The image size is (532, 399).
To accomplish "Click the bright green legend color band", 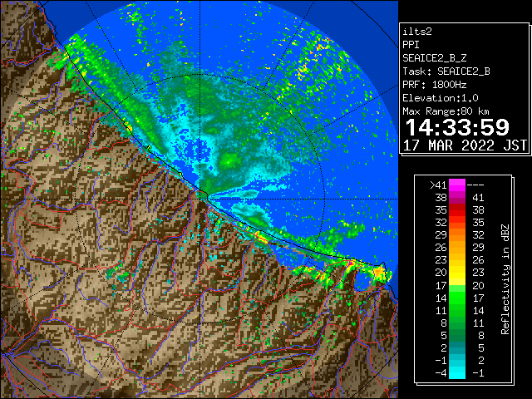I will pyautogui.click(x=457, y=298).
